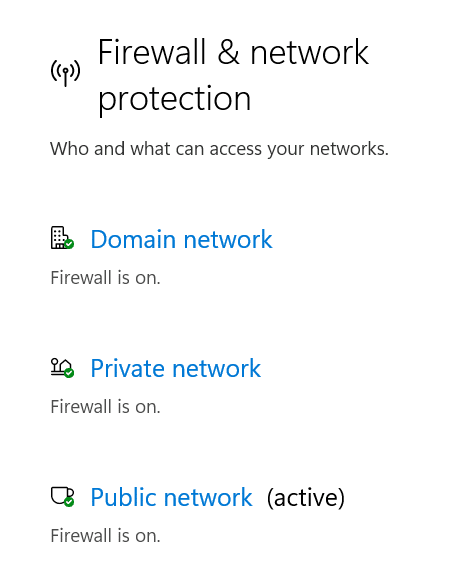Open the Public network settings link
The width and height of the screenshot is (473, 586).
pos(171,497)
